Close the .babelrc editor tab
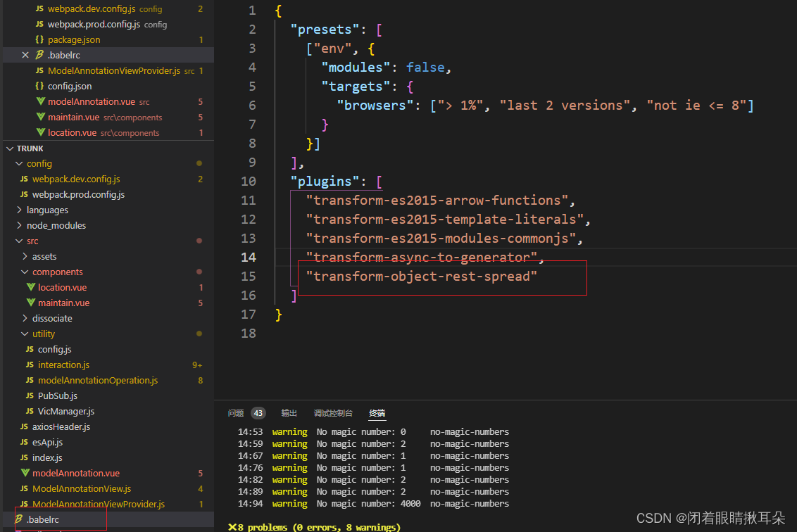This screenshot has height=532, width=797. pyautogui.click(x=25, y=55)
